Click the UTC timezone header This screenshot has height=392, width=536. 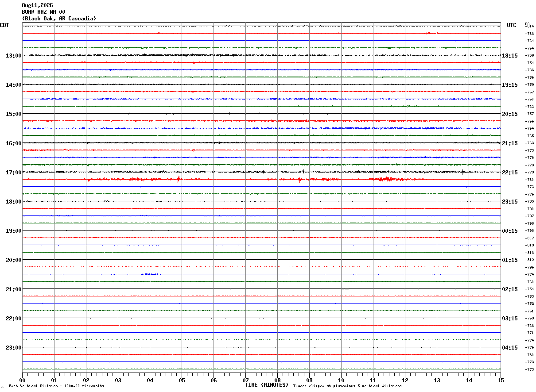(512, 25)
